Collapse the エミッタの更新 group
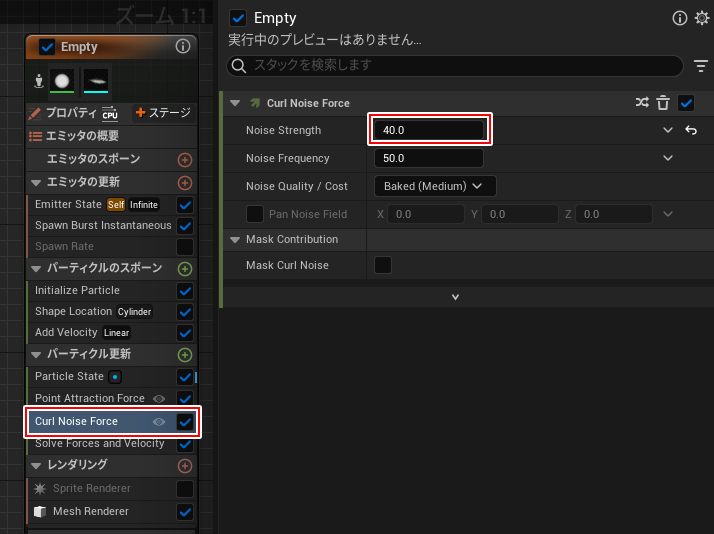Viewport: 714px width, 534px height. (36, 183)
